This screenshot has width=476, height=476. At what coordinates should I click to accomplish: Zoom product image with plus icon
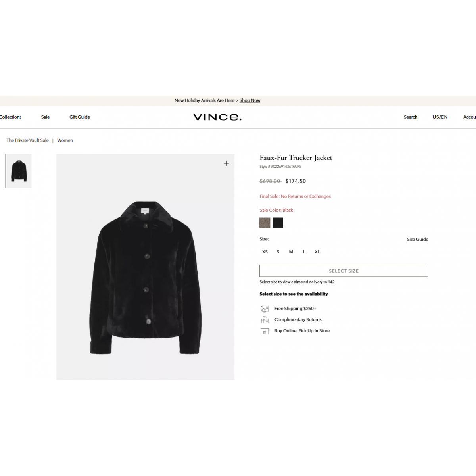click(x=226, y=163)
